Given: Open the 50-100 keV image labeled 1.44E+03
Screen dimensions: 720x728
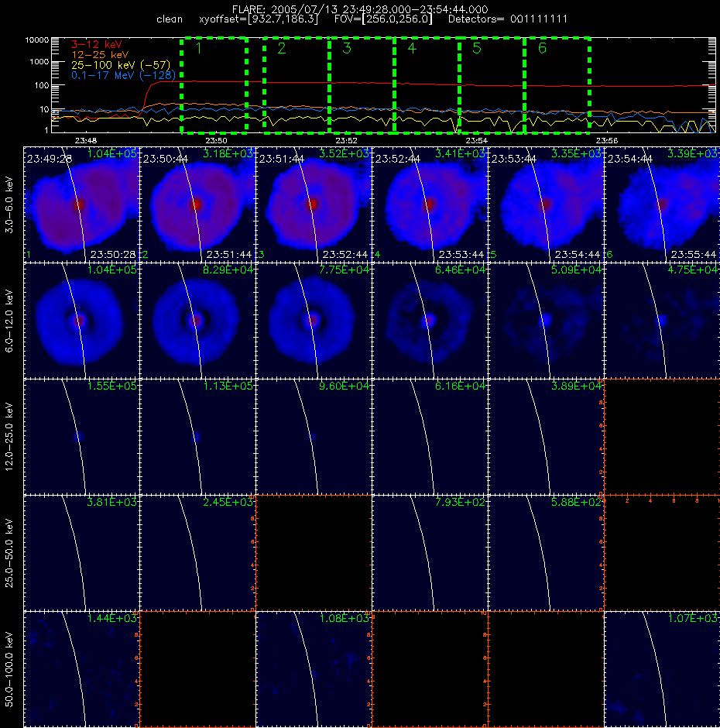Looking at the screenshot, I should tap(82, 669).
